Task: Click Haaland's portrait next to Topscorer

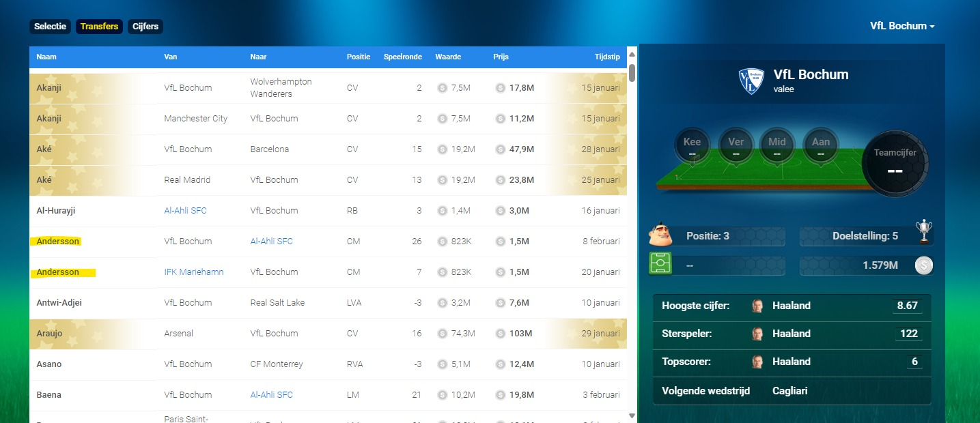Action: pyautogui.click(x=757, y=362)
